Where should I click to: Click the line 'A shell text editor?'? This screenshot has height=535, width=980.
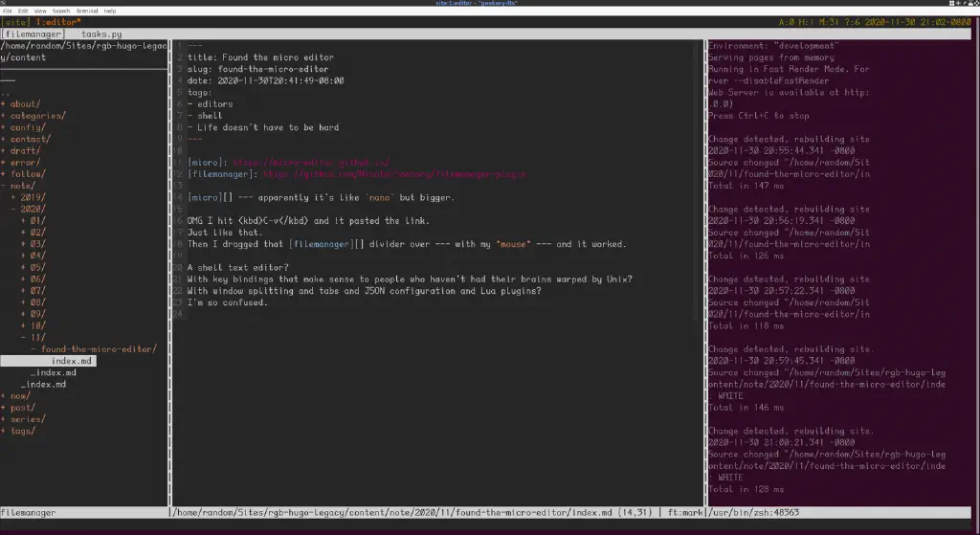click(238, 268)
